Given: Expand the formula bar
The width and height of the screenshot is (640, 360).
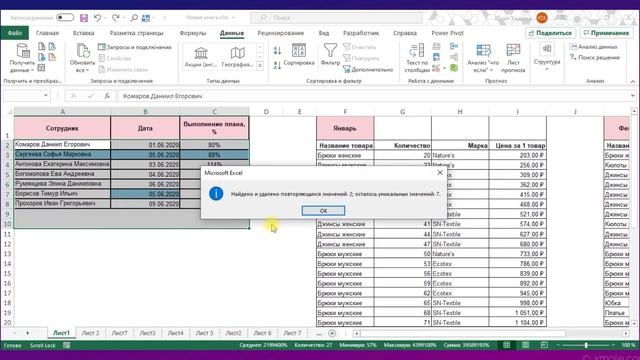Looking at the screenshot, I should coord(633,96).
